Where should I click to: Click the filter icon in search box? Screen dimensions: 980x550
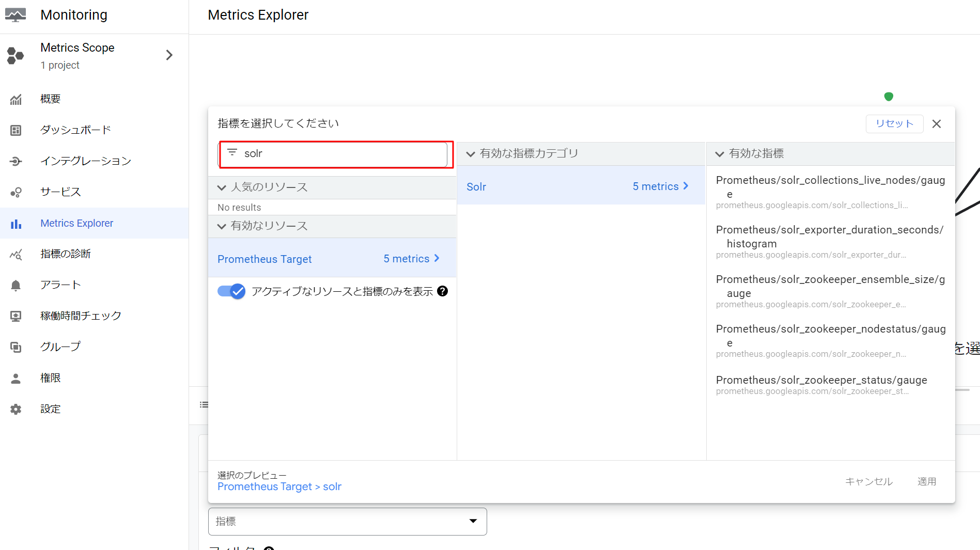232,152
